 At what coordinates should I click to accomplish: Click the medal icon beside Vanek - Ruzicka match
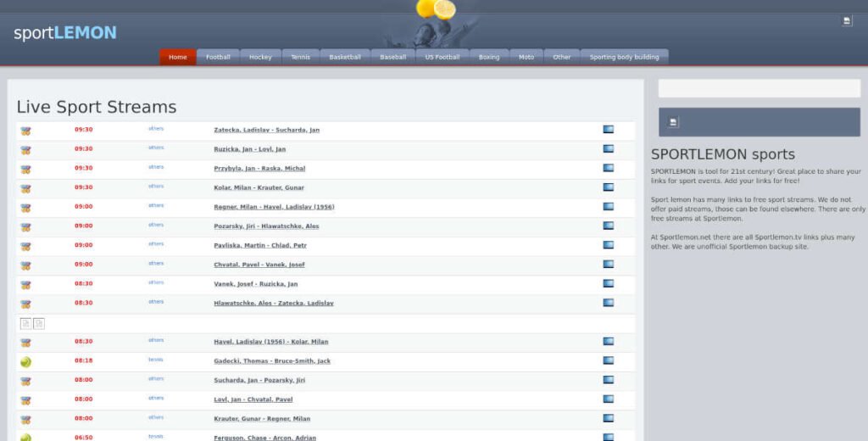25,285
